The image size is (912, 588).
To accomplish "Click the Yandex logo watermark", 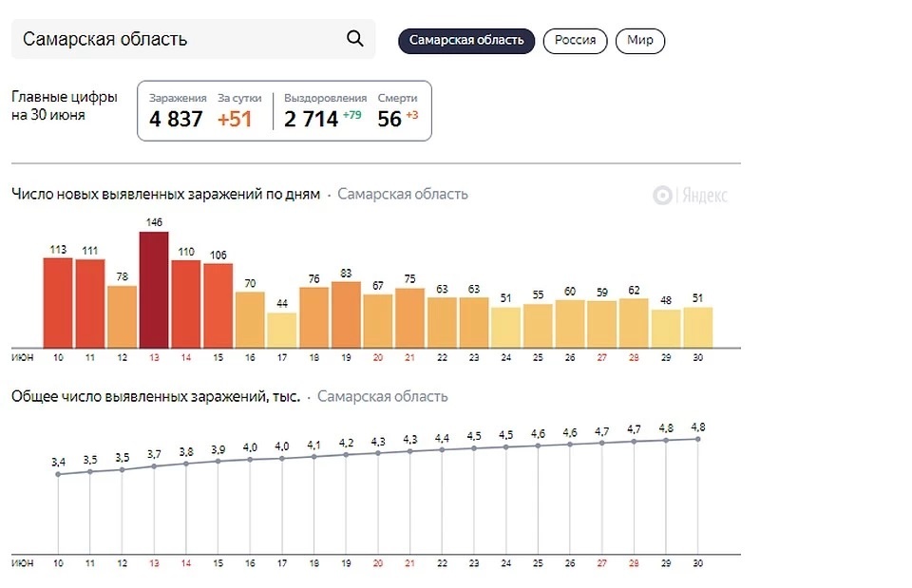I will 690,196.
